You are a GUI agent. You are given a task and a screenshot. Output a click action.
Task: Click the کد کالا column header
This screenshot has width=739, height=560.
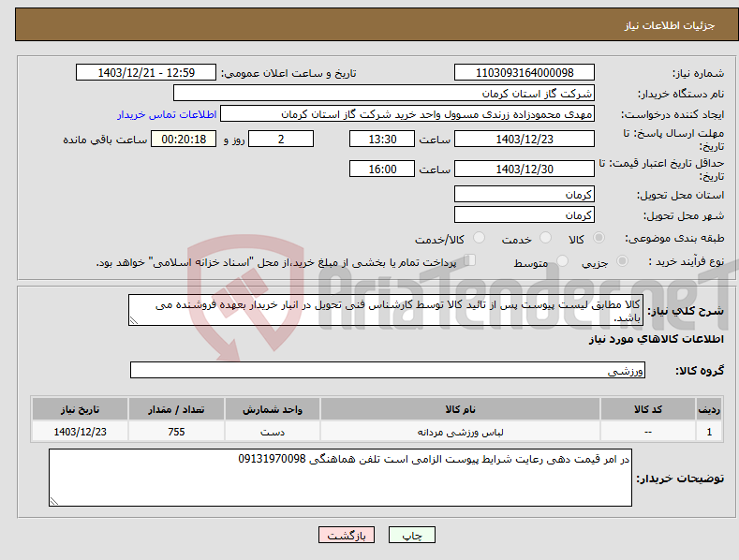pyautogui.click(x=648, y=409)
